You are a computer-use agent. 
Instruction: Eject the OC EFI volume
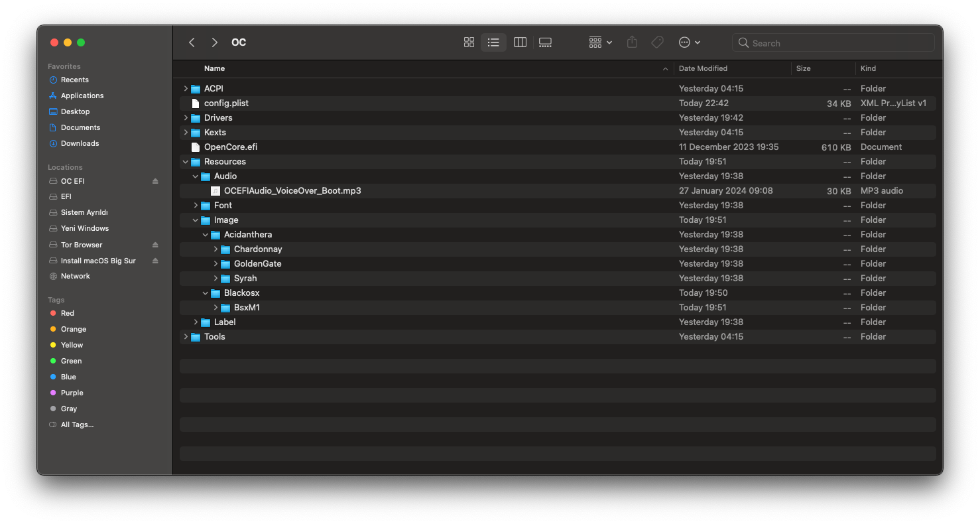click(x=155, y=181)
